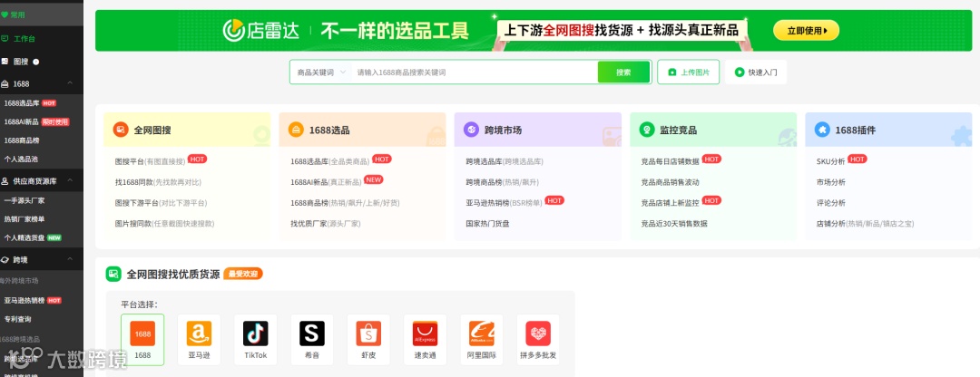
Task: Click the yellow 立即使用 banner button
Action: coord(806,30)
